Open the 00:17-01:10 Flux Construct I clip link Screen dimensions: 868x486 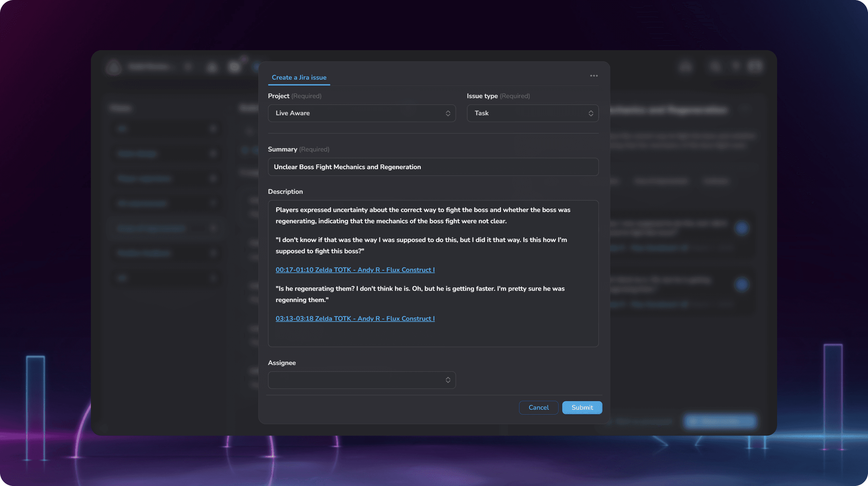355,270
